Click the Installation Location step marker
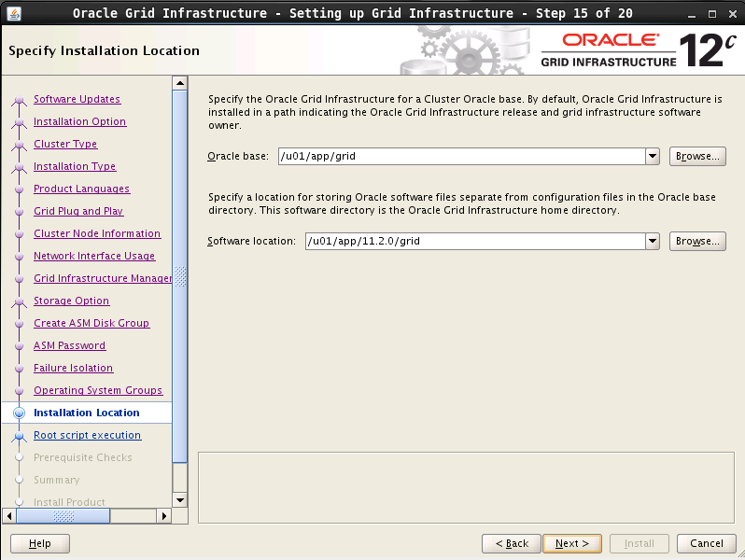This screenshot has height=560, width=745. point(19,413)
